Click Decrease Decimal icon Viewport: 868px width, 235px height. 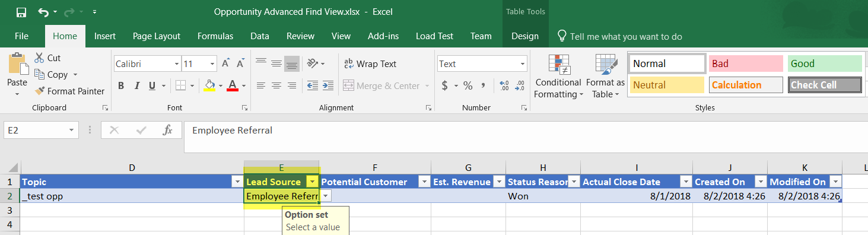[520, 86]
